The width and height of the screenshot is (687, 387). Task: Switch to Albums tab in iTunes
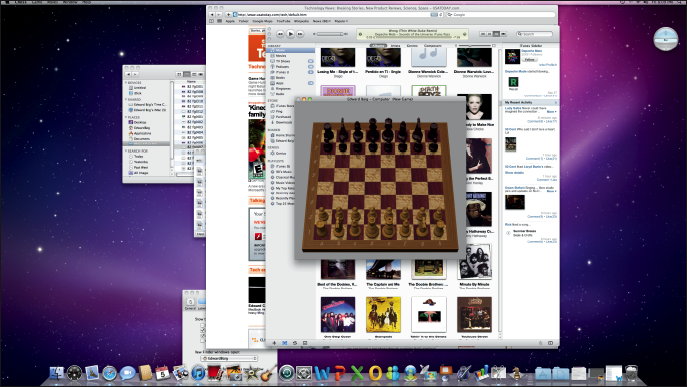click(378, 46)
